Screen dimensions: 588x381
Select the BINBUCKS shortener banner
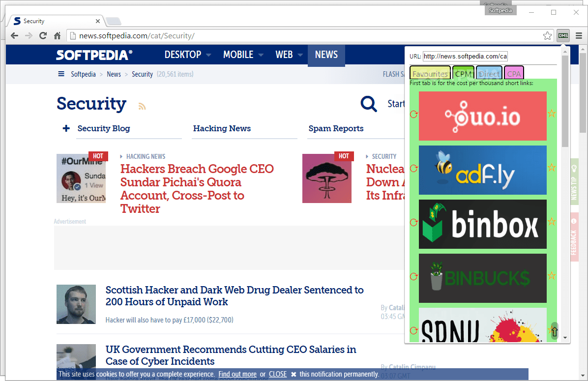pos(483,278)
